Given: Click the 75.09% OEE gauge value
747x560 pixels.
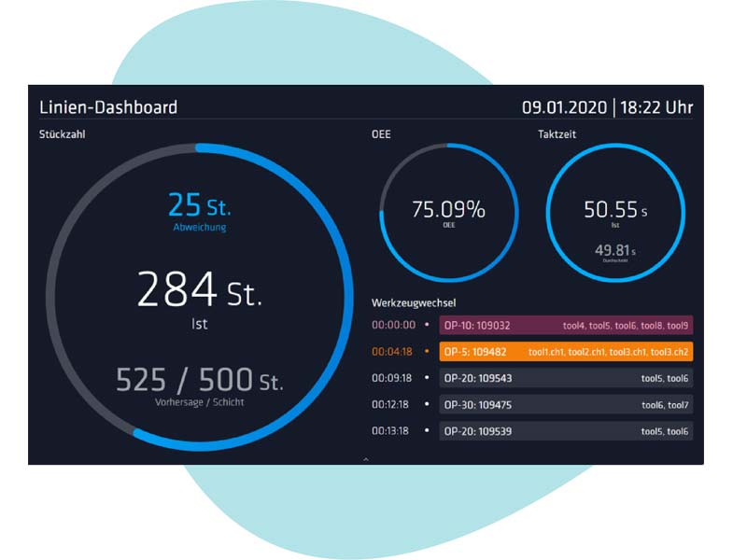Looking at the screenshot, I should [x=449, y=209].
